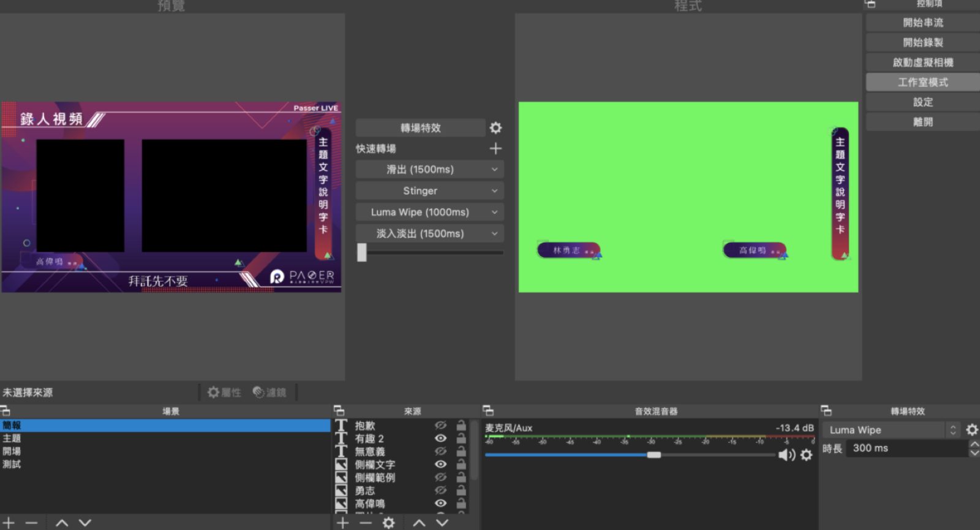
Task: Click 開始串流 to start streaming
Action: 923,23
